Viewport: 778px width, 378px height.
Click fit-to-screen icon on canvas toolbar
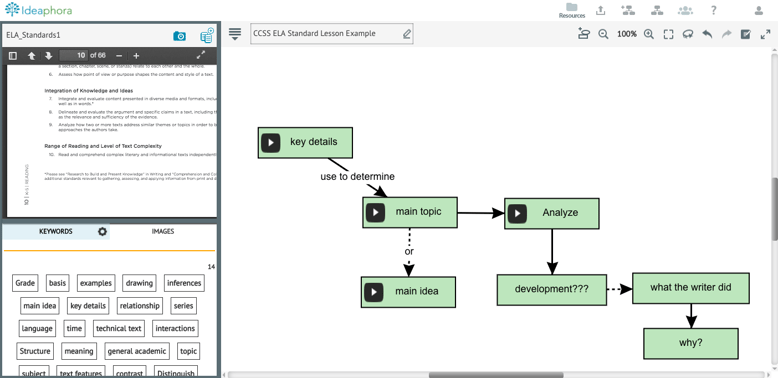[668, 34]
